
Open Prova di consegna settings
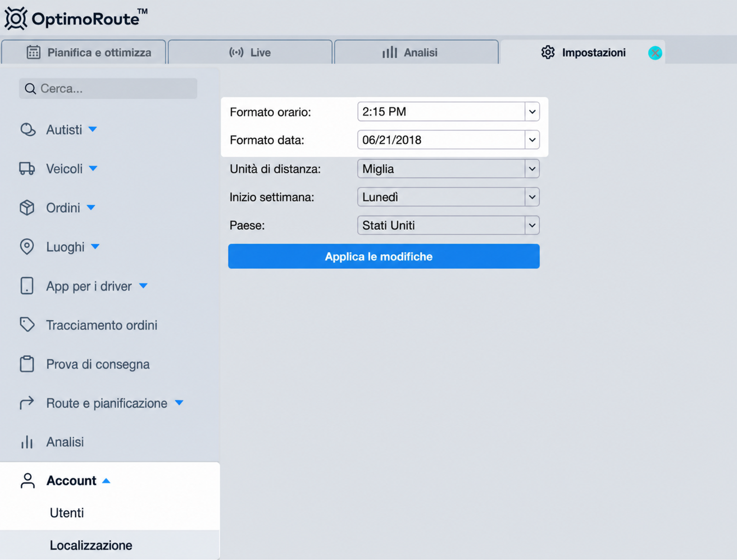click(98, 364)
